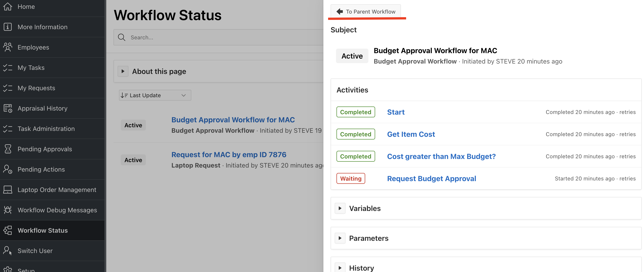Click the Employees people icon

8,47
